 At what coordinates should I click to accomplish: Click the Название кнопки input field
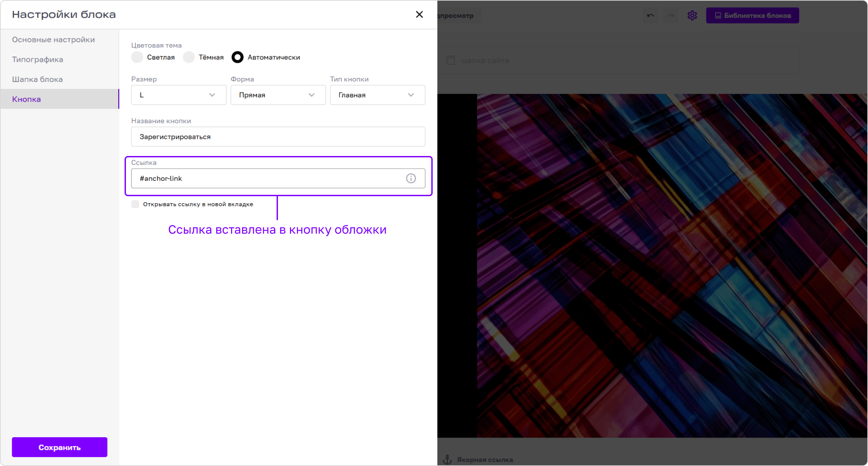point(278,137)
